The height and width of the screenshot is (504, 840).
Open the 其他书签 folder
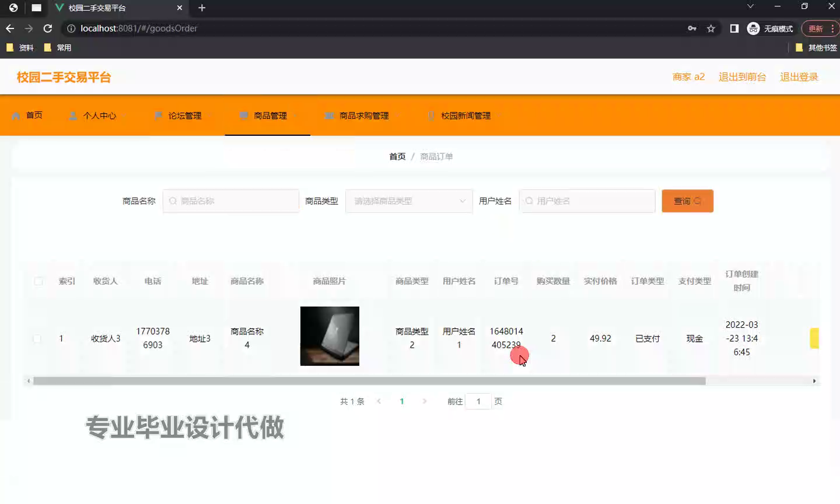817,48
